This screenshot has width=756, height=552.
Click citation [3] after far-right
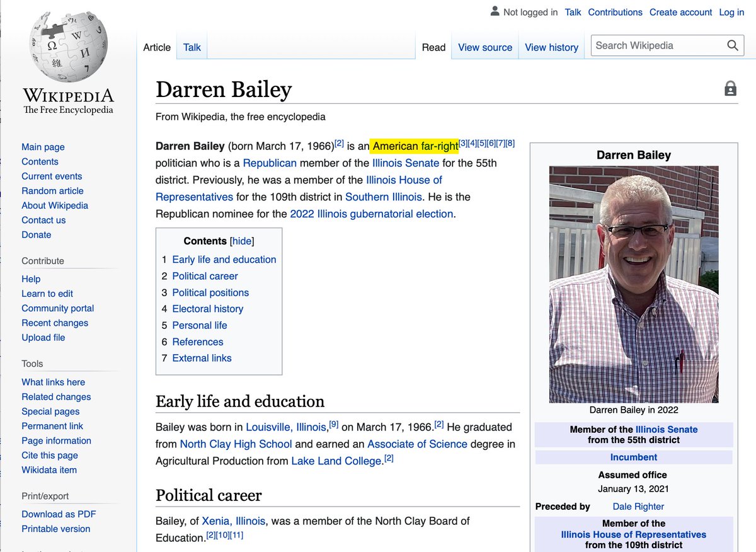pos(463,144)
